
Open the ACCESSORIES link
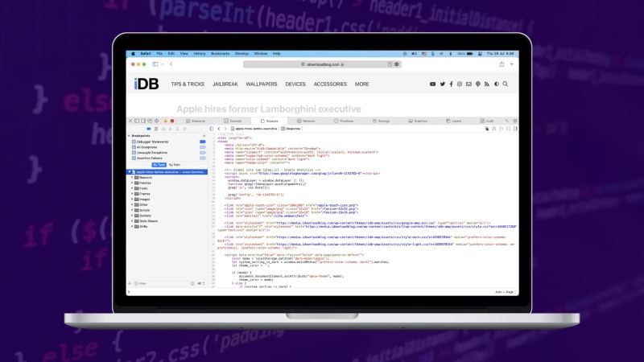point(331,84)
